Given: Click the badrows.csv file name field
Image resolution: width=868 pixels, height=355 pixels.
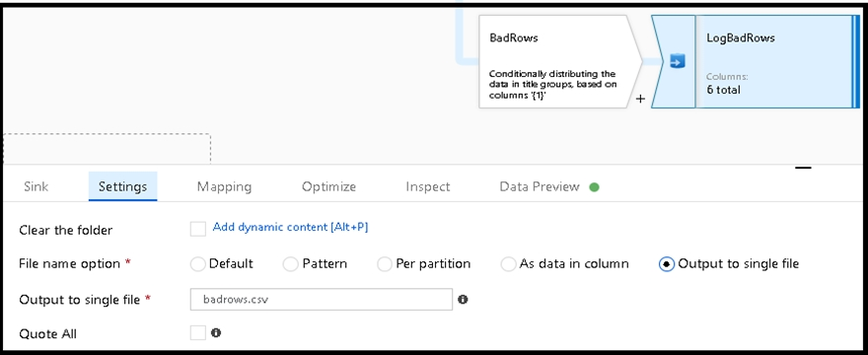Looking at the screenshot, I should [x=322, y=300].
